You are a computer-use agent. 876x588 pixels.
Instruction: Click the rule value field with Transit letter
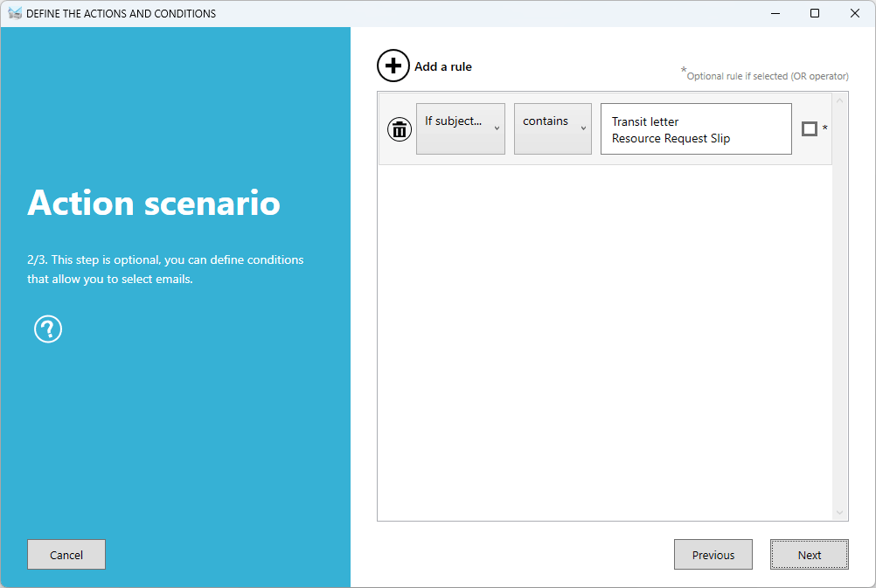(x=696, y=129)
